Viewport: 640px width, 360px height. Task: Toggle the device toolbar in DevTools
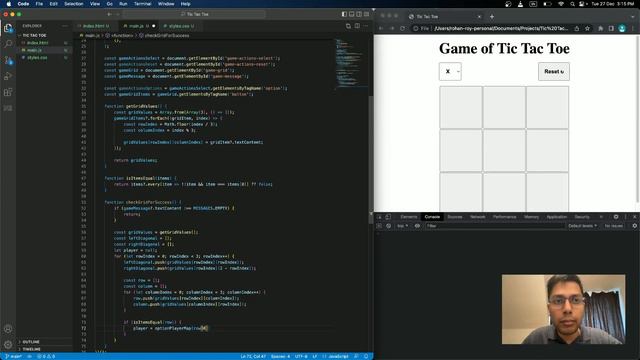[388, 217]
